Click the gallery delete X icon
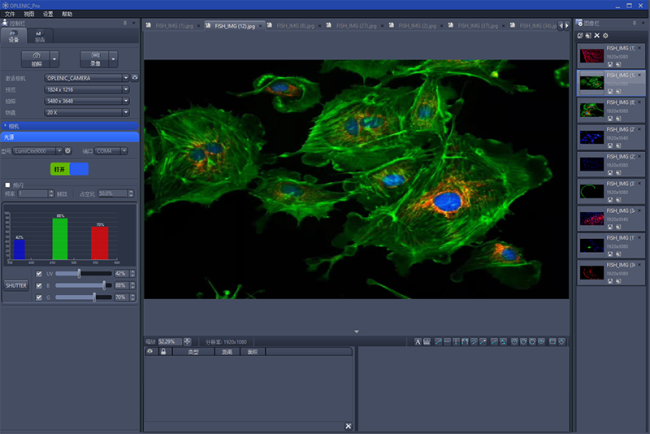Screen dimensions: 650x434 597,35
